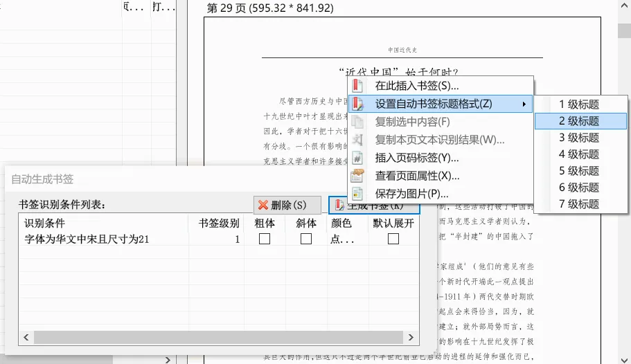The width and height of the screenshot is (631, 364).
Task: Toggle 粗体 checkbox for 华文中宋 condition
Action: point(265,239)
